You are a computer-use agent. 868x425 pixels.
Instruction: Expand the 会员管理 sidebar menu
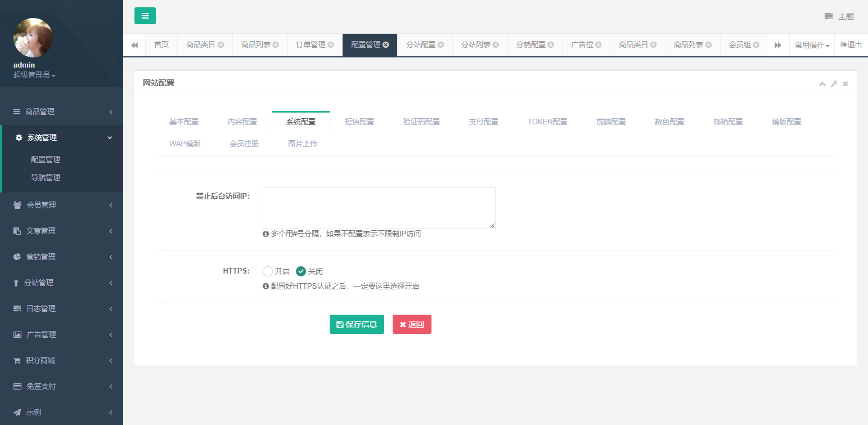pos(61,205)
